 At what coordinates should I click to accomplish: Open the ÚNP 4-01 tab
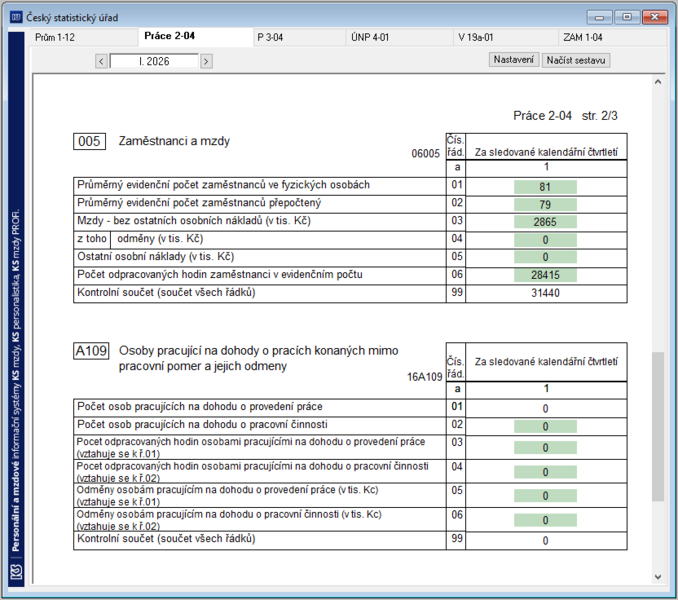(400, 37)
